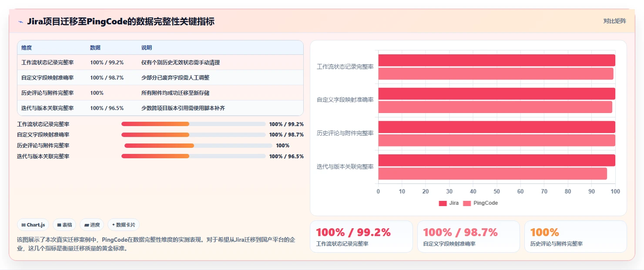Click the 数据 column header
The width and height of the screenshot is (644, 270).
(x=95, y=48)
